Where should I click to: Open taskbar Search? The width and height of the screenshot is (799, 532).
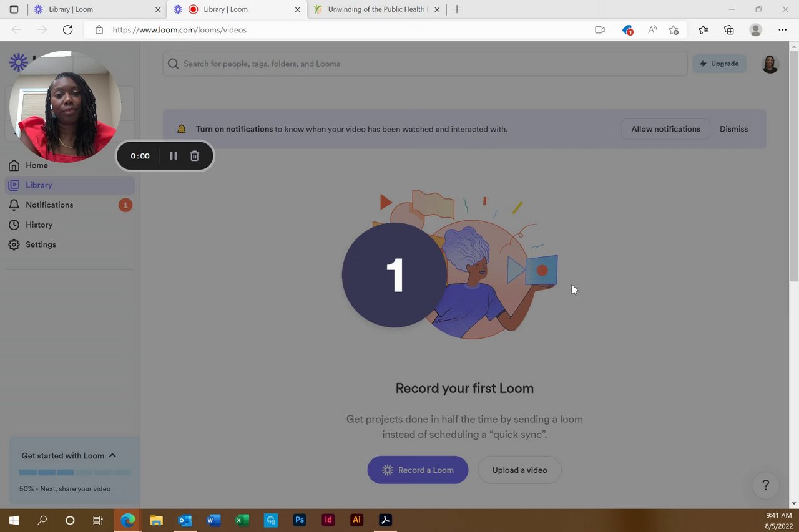(x=42, y=520)
